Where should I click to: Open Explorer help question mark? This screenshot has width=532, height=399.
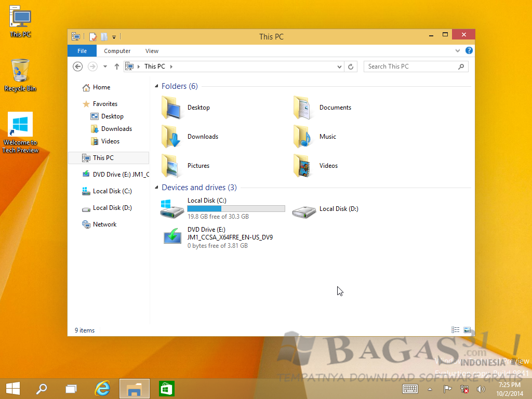(469, 50)
